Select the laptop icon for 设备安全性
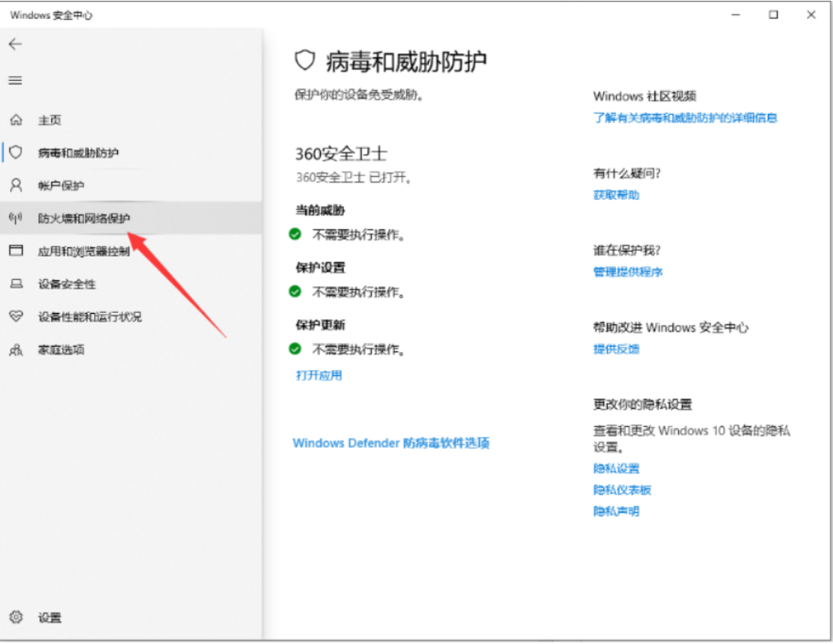 [x=16, y=284]
